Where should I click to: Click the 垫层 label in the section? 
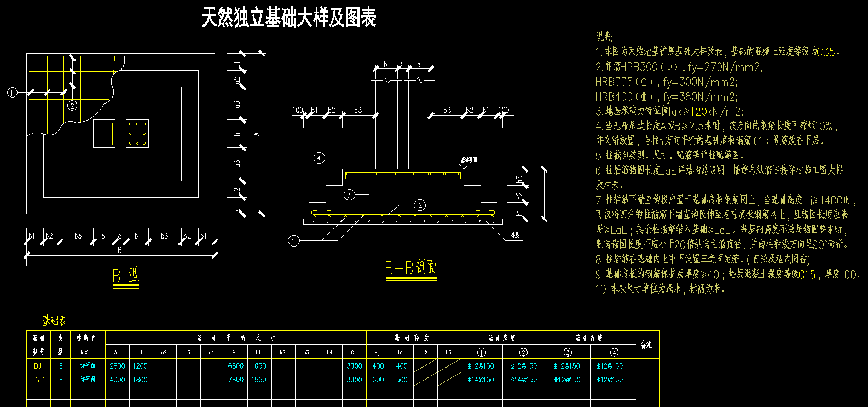pos(514,236)
